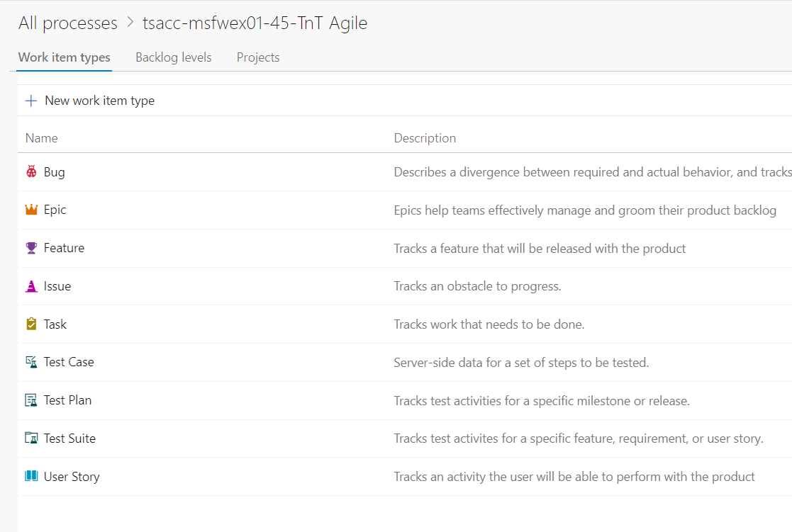The height and width of the screenshot is (532, 792).
Task: Click the User Story book icon
Action: click(x=31, y=476)
